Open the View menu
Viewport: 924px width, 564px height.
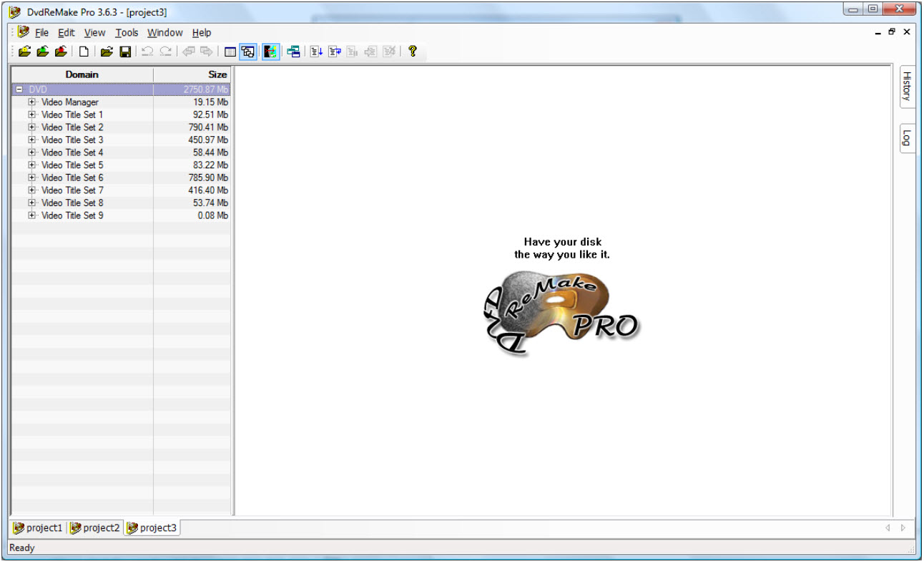tap(94, 33)
